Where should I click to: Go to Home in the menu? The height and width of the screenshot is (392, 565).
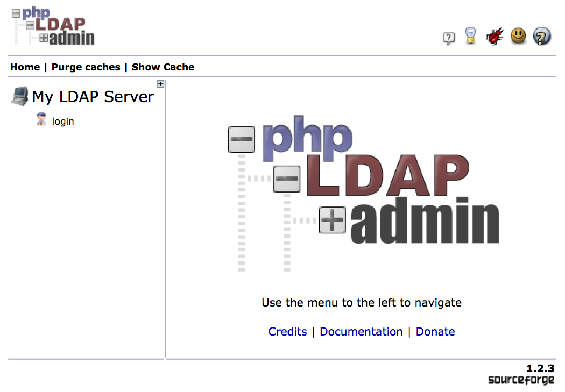click(x=25, y=67)
